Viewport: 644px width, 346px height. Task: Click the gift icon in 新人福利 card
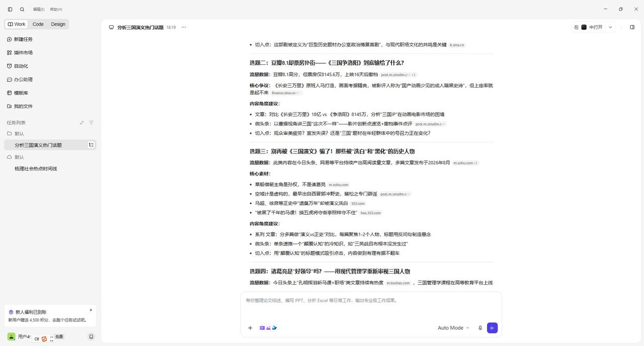pos(11,312)
